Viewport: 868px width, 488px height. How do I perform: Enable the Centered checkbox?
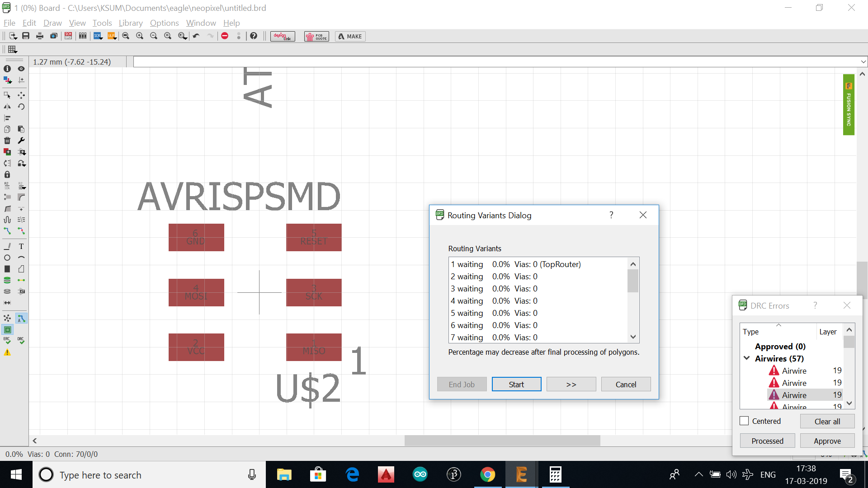tap(744, 421)
